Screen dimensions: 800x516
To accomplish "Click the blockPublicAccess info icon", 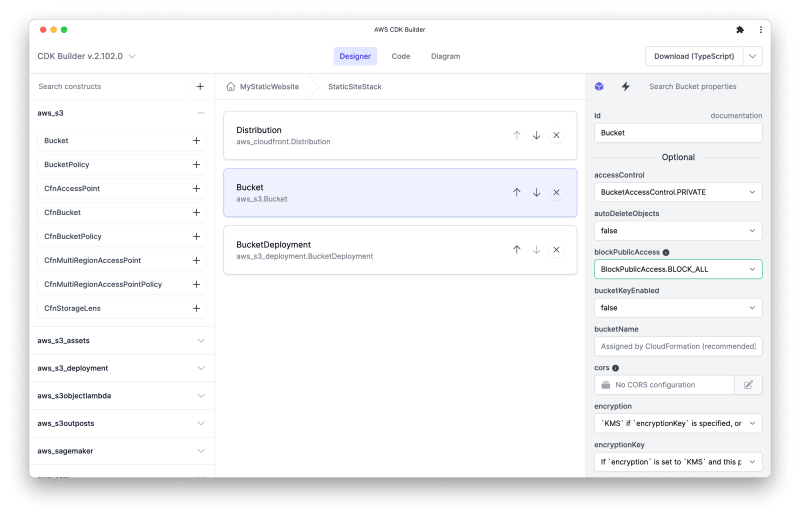I will point(666,252).
